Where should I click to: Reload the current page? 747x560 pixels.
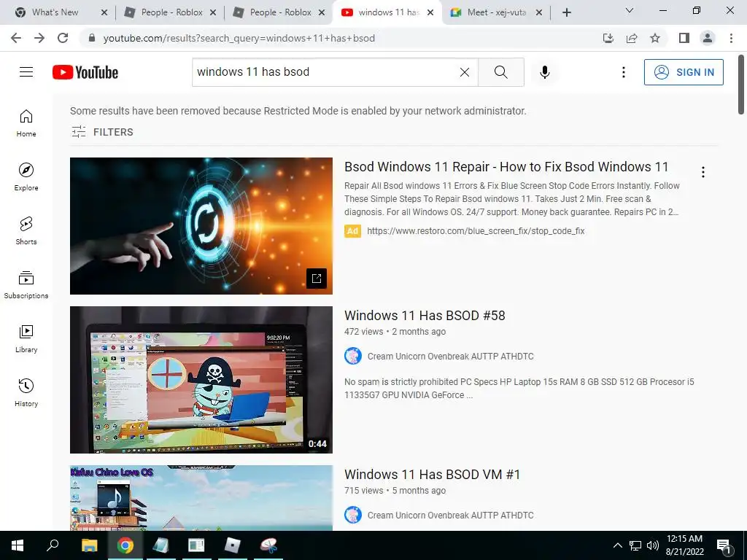[63, 38]
